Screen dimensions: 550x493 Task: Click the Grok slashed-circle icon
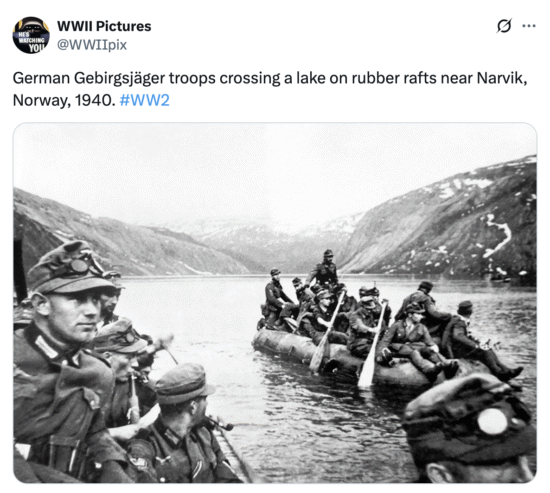pos(504,26)
